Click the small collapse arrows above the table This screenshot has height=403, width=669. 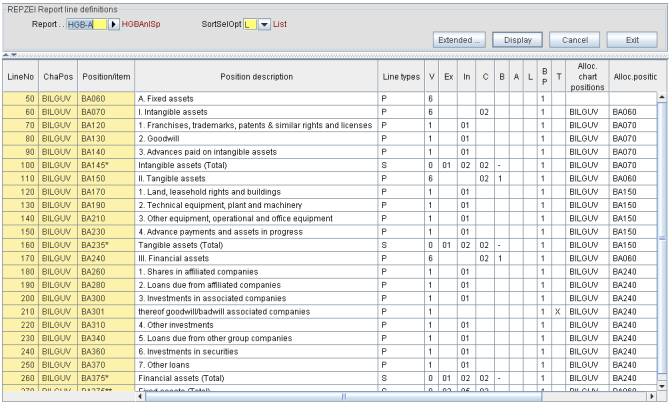pos(9,55)
